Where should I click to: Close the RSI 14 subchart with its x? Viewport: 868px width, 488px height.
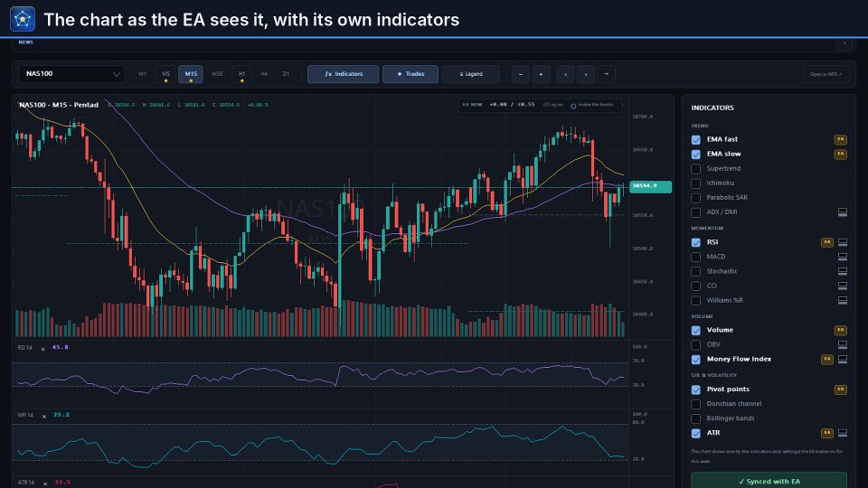point(42,349)
